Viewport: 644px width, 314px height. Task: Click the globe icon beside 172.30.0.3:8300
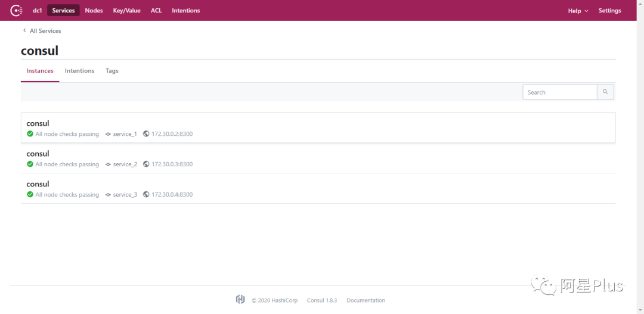click(146, 164)
